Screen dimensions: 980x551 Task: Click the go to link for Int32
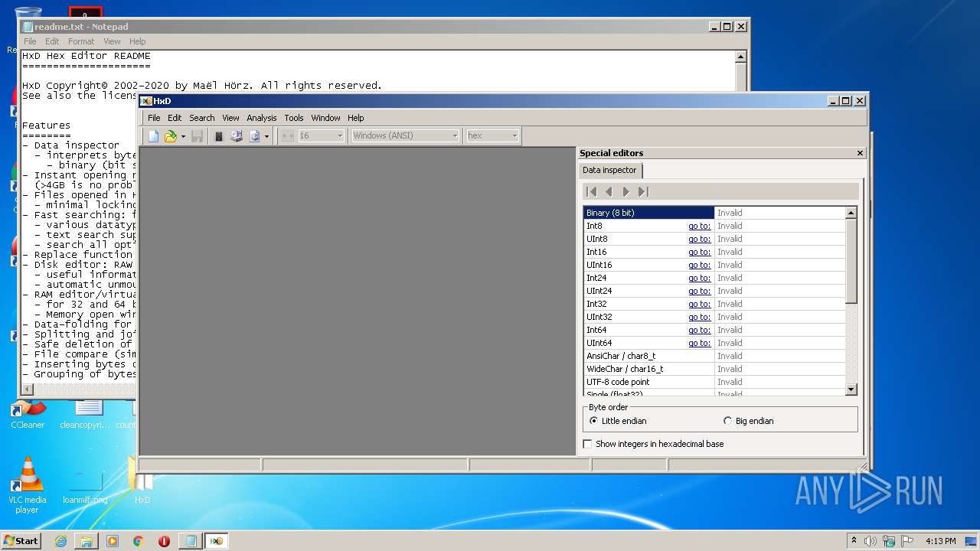tap(699, 304)
